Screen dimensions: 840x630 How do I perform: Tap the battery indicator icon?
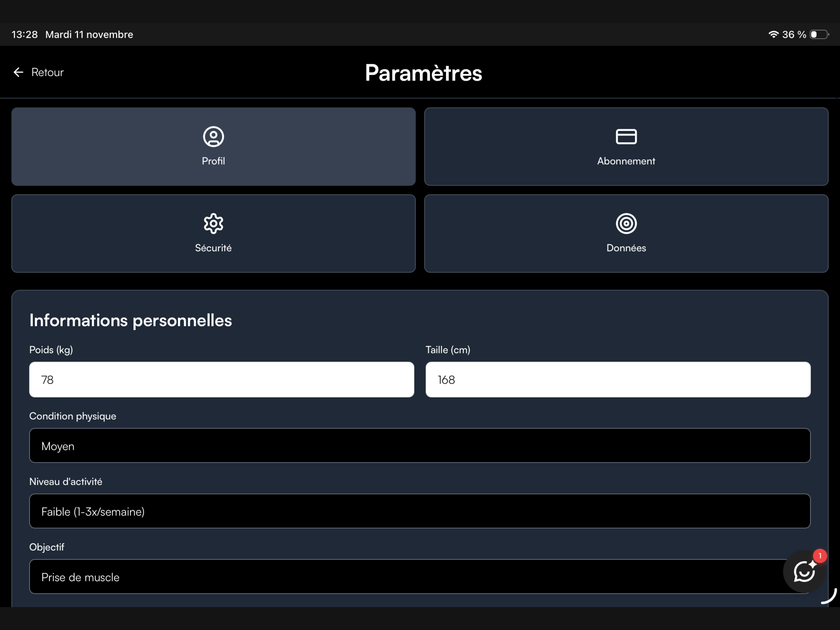[x=819, y=34]
